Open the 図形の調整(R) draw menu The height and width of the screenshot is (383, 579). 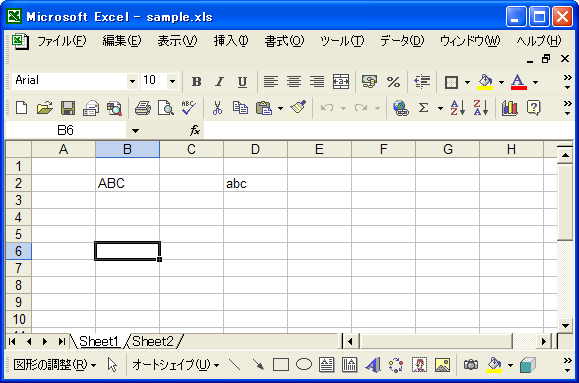(x=55, y=365)
